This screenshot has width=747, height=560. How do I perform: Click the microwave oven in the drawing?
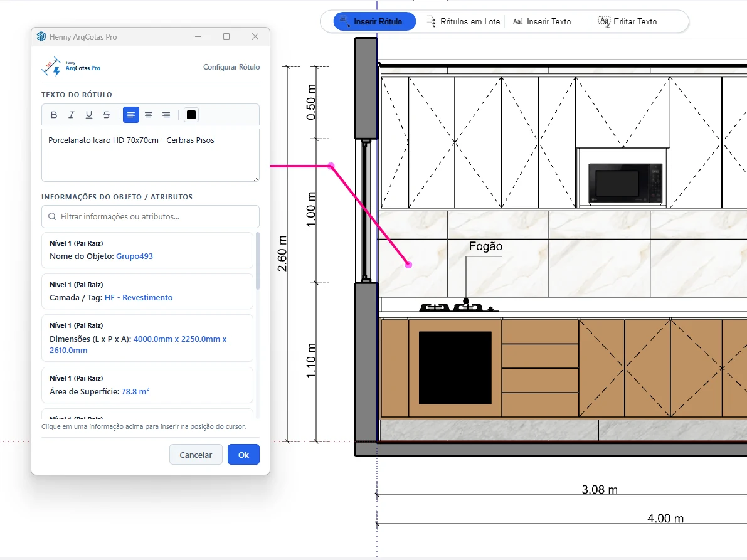point(625,183)
